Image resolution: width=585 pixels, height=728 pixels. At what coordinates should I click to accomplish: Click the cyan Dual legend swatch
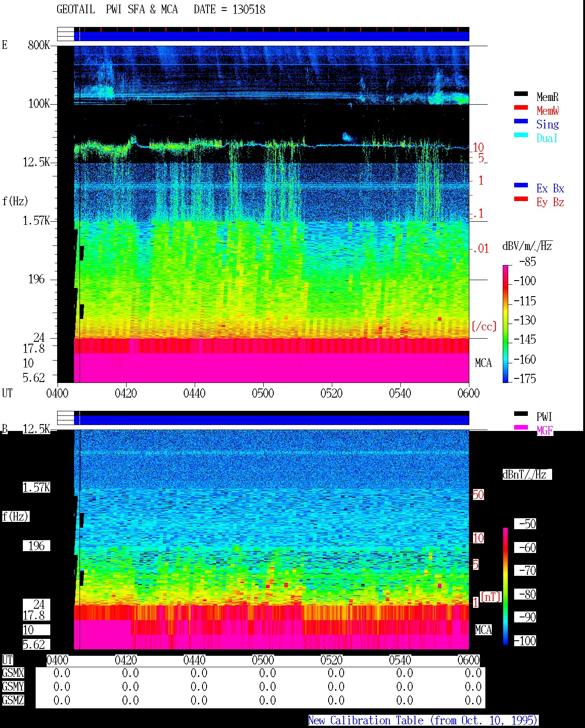pos(521,135)
